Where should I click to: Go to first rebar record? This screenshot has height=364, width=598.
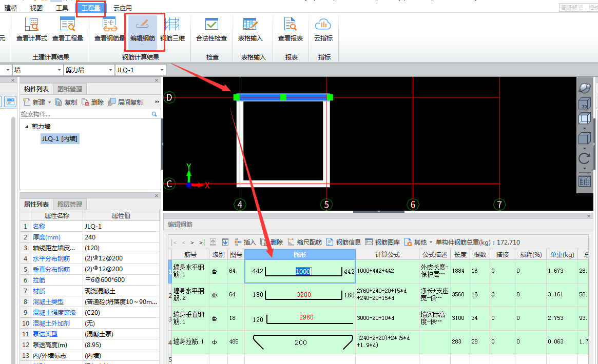[175, 242]
